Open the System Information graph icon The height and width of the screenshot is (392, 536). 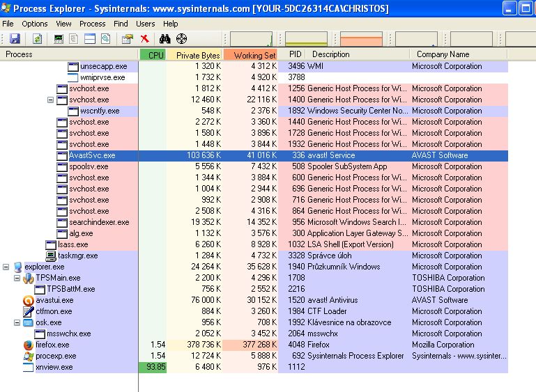pos(59,38)
